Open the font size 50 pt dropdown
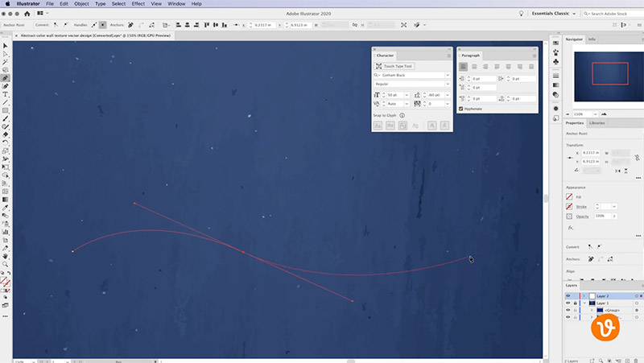Screen dimensions: 644x363 (407, 95)
